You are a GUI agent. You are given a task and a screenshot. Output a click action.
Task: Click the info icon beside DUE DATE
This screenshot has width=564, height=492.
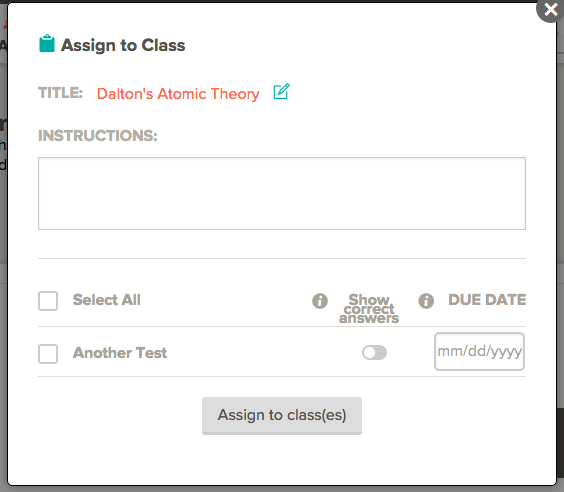tap(426, 301)
